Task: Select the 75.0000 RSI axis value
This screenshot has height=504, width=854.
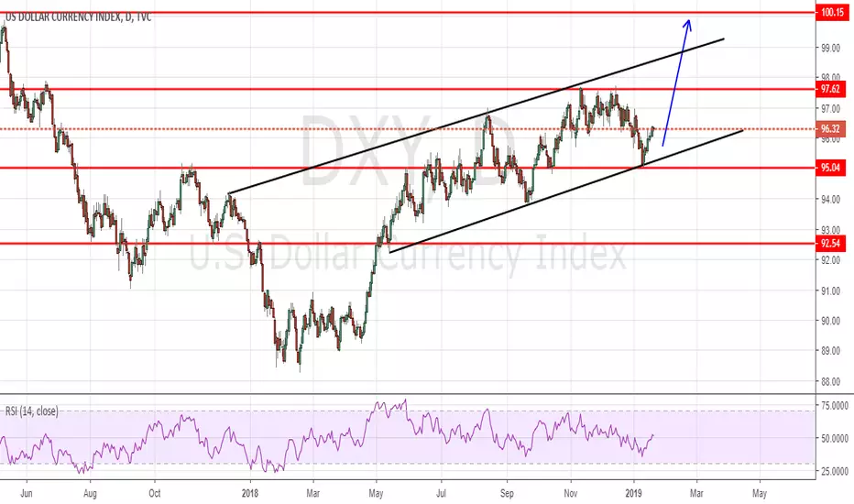Action: point(835,405)
